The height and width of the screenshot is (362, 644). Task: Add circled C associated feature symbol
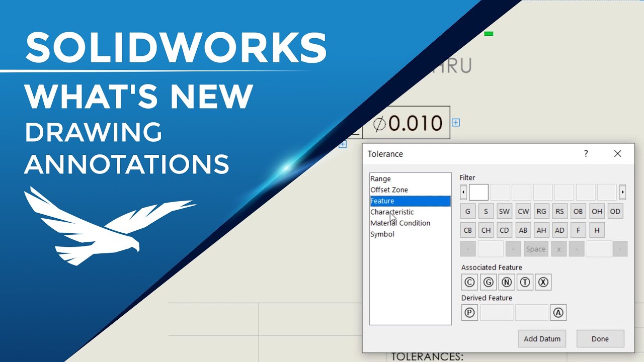(469, 282)
